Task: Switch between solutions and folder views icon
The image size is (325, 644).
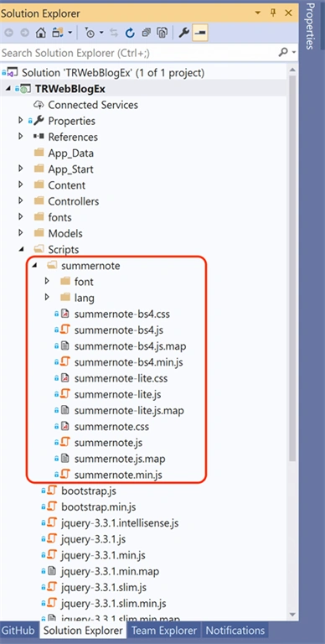Action: coord(58,34)
